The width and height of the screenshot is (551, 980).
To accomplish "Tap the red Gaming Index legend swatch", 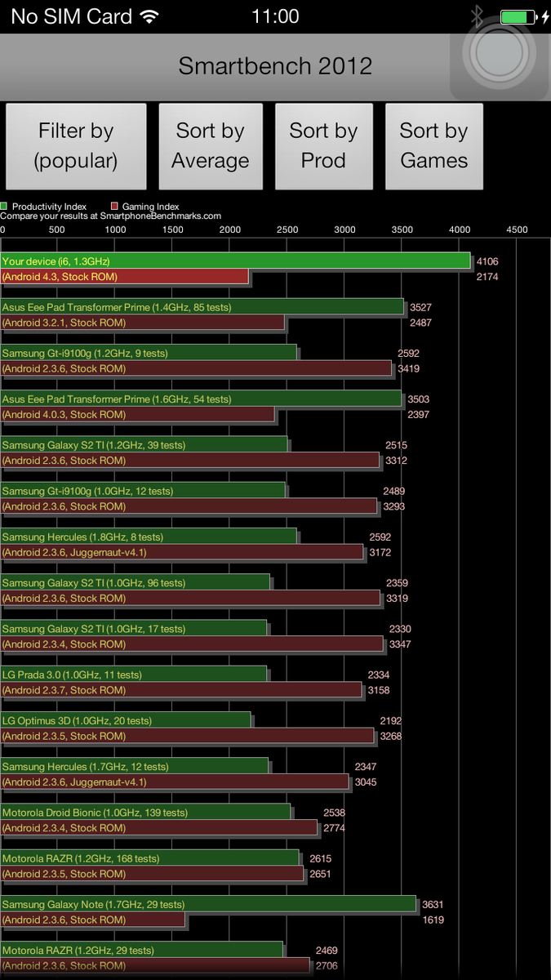I will (x=114, y=207).
